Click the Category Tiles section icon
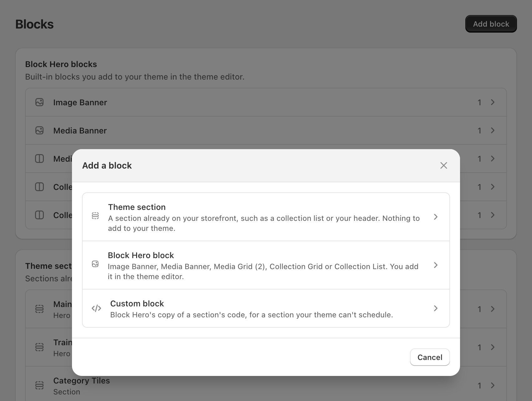Screen dimensions: 532x401 [x=39, y=385]
